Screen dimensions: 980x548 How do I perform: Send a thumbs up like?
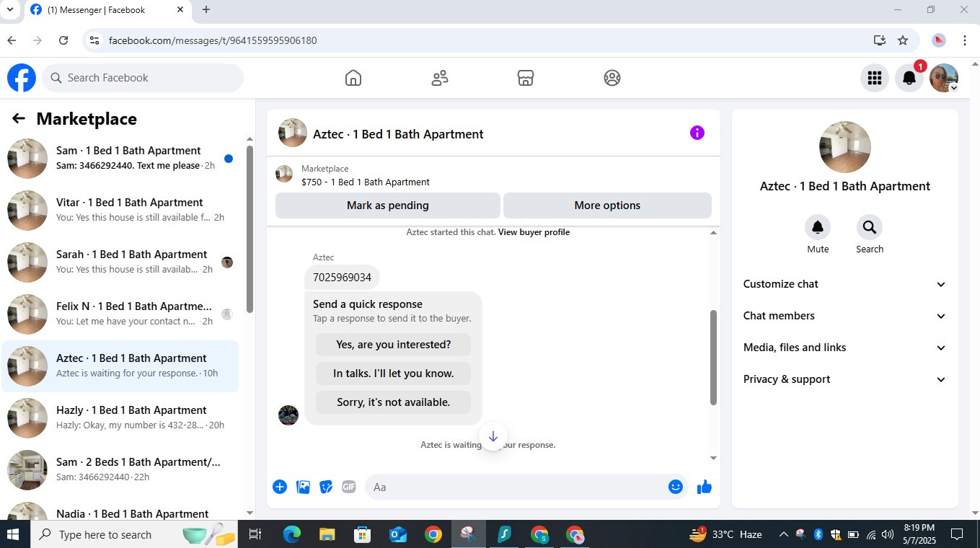coord(705,487)
